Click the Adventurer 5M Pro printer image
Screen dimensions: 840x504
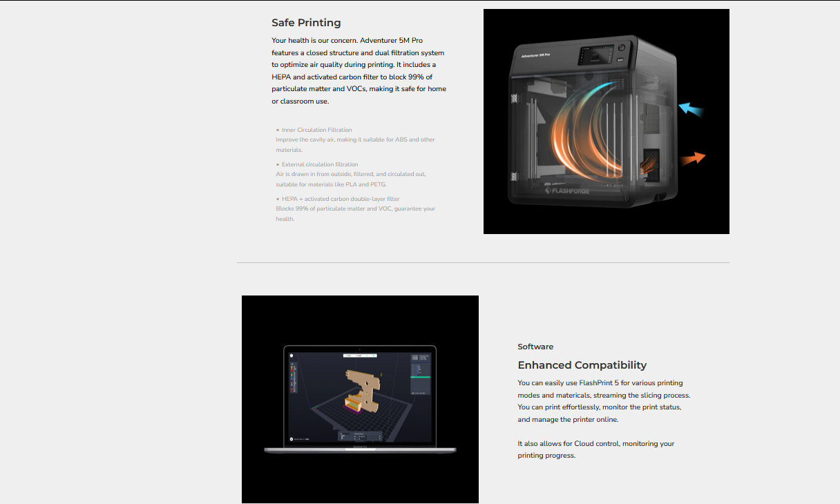coord(607,122)
